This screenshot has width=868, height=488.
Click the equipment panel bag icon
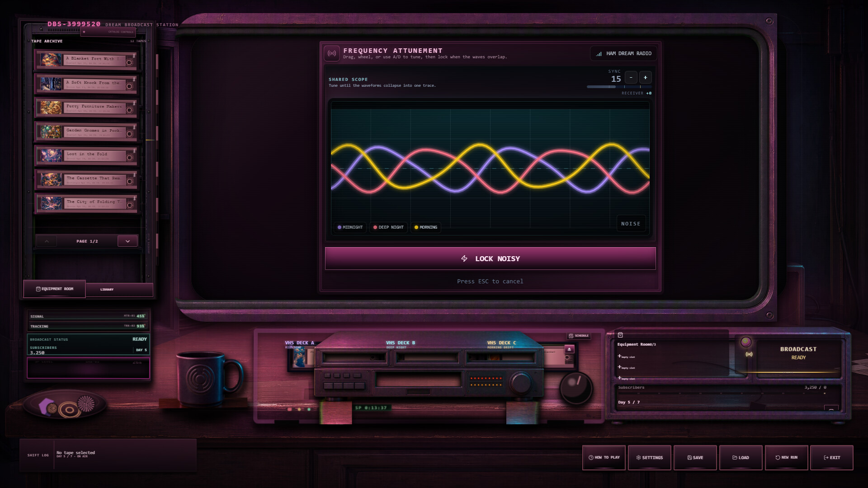click(620, 335)
